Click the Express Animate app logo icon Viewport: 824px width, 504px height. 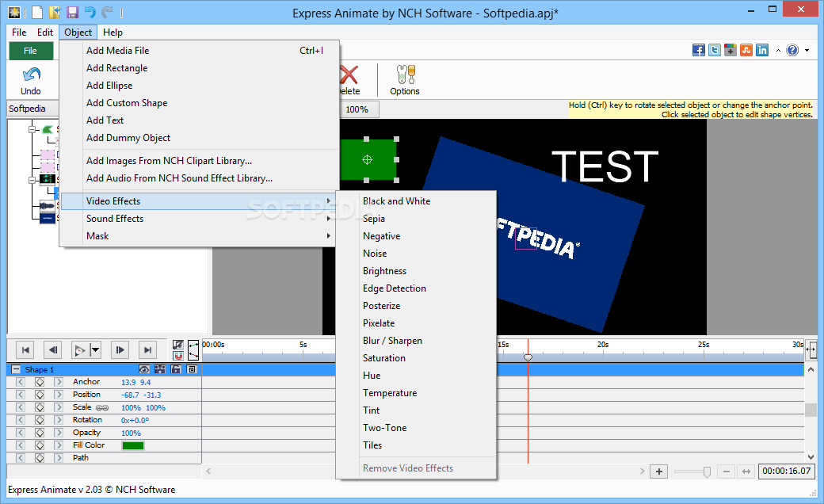[x=15, y=12]
